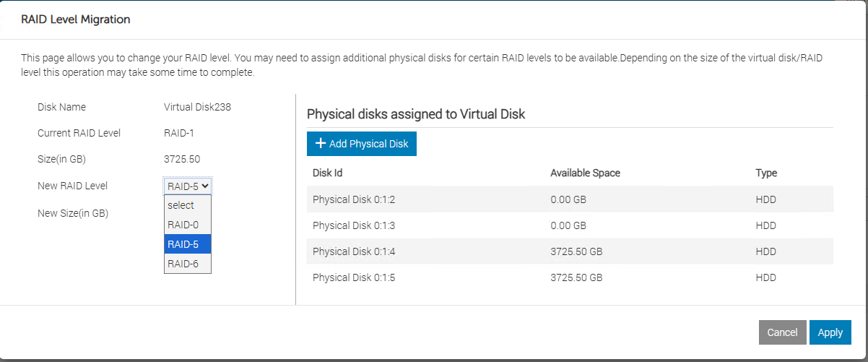868x362 pixels.
Task: Select the Physical Disk 0:1:2 row
Action: [570, 199]
